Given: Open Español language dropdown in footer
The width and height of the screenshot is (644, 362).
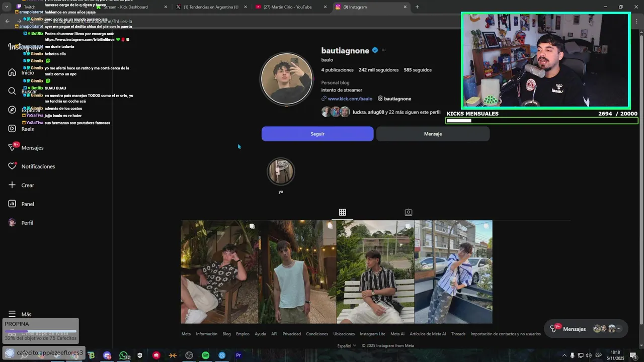Looking at the screenshot, I should pos(347,345).
